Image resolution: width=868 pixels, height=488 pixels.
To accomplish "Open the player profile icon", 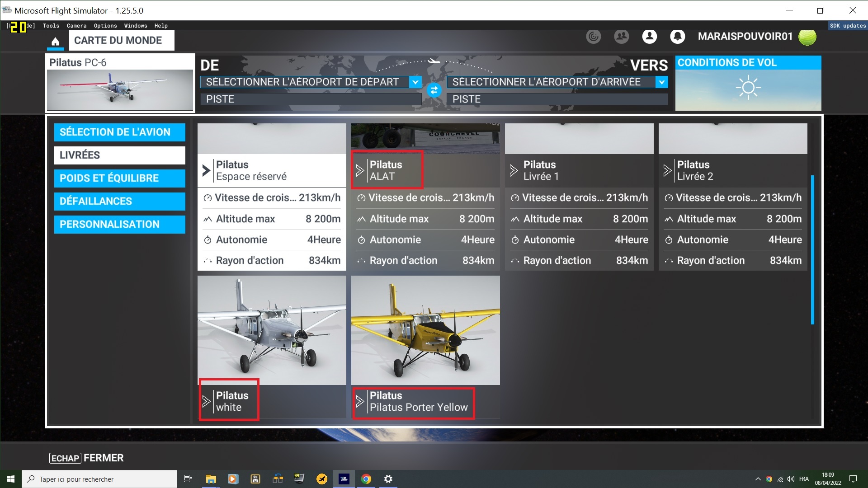I will pos(649,37).
